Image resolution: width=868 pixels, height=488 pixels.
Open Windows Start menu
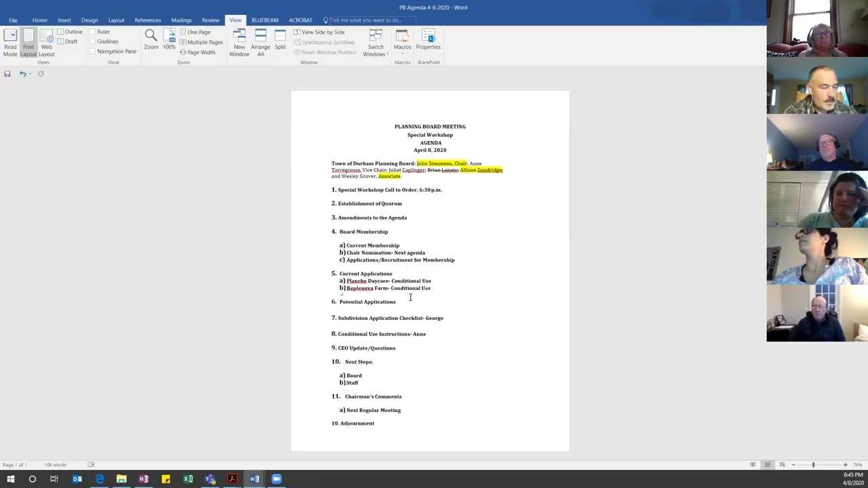coord(11,479)
